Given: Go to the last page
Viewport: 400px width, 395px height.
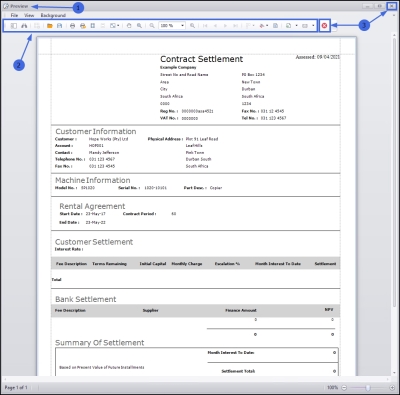Looking at the screenshot, I should [x=235, y=26].
